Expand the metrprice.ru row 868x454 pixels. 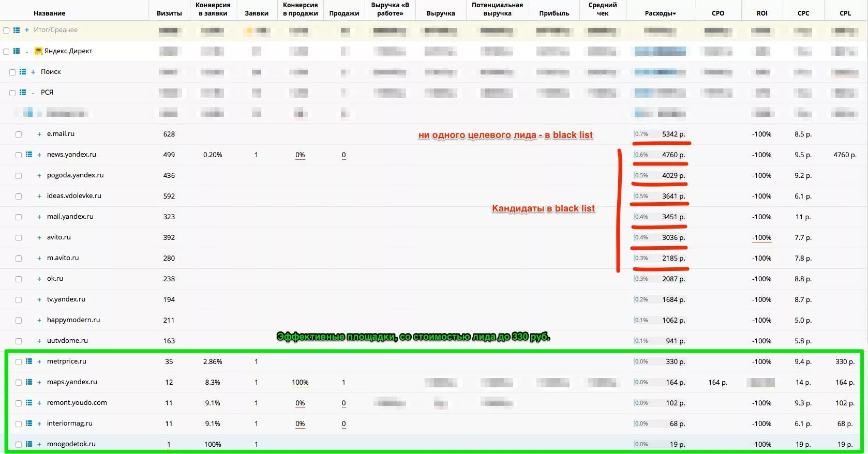(39, 361)
